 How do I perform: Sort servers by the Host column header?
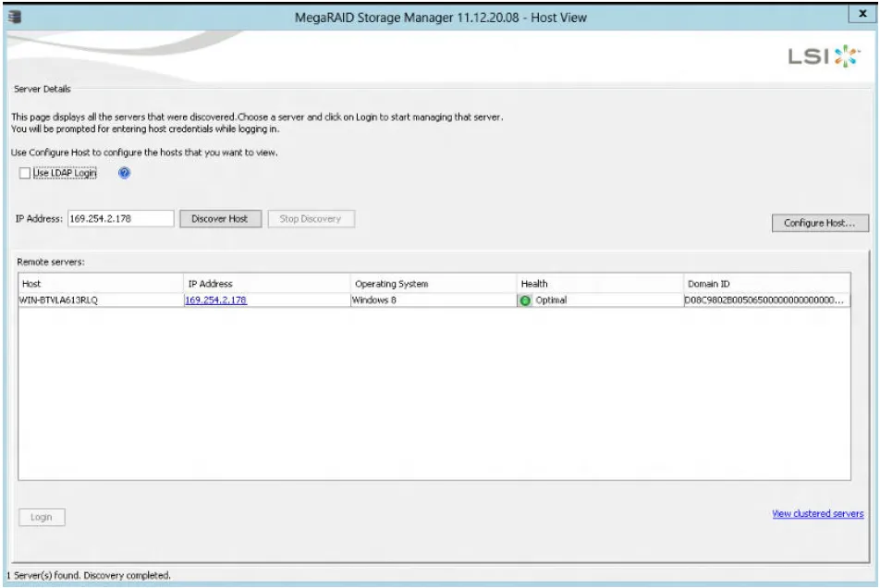(100, 284)
